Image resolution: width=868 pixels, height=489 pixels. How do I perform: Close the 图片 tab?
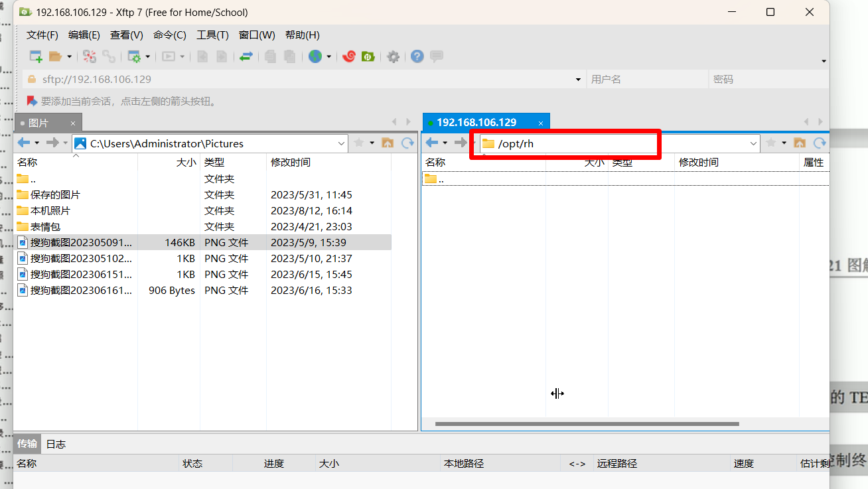[x=73, y=123]
